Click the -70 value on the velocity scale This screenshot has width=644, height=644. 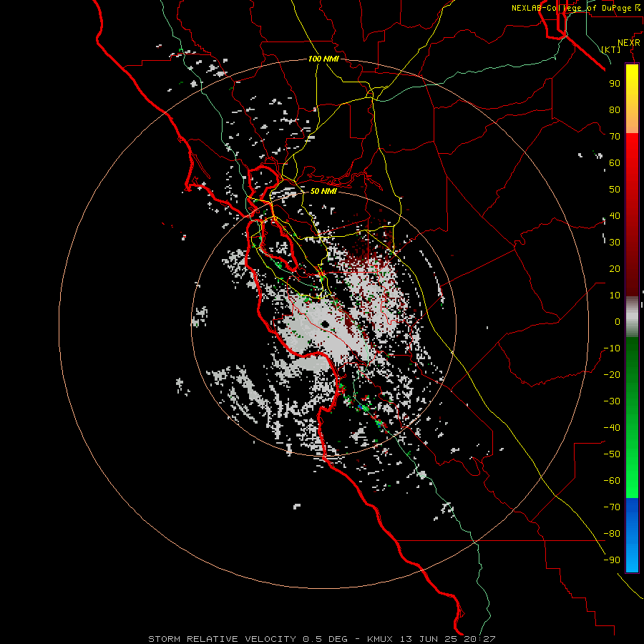(x=612, y=507)
